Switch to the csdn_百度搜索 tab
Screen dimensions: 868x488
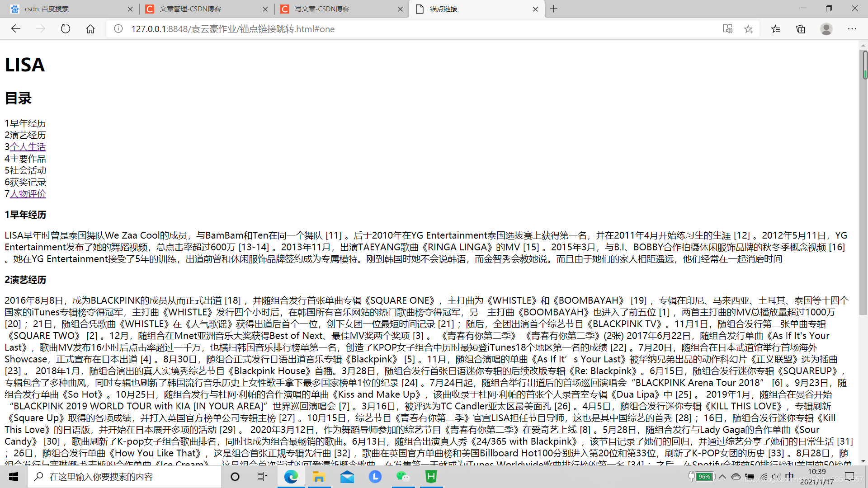(68, 9)
